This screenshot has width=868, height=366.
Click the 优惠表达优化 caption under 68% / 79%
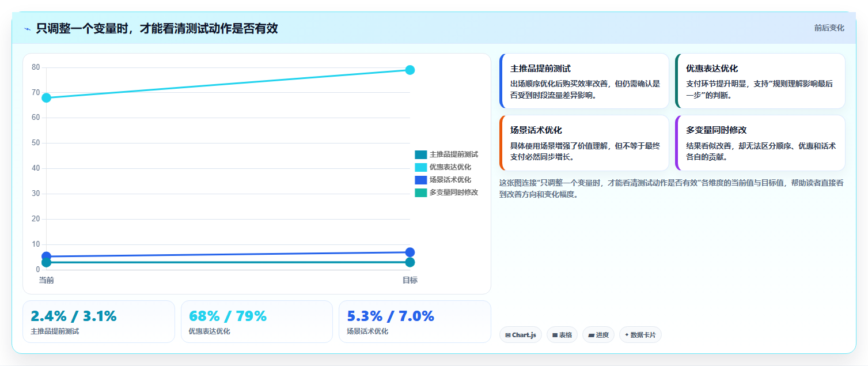(210, 331)
